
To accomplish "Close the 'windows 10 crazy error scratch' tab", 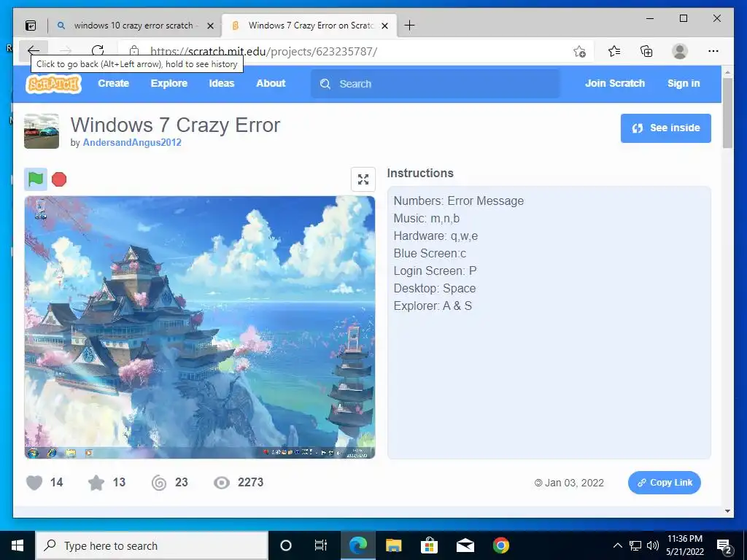I will tap(210, 26).
